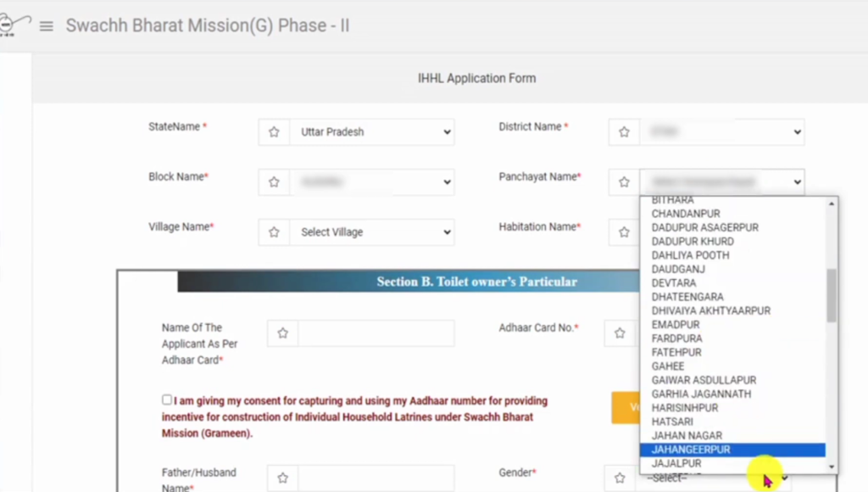868x492 pixels.
Task: Focus the Father/Husband Name input field
Action: [376, 478]
